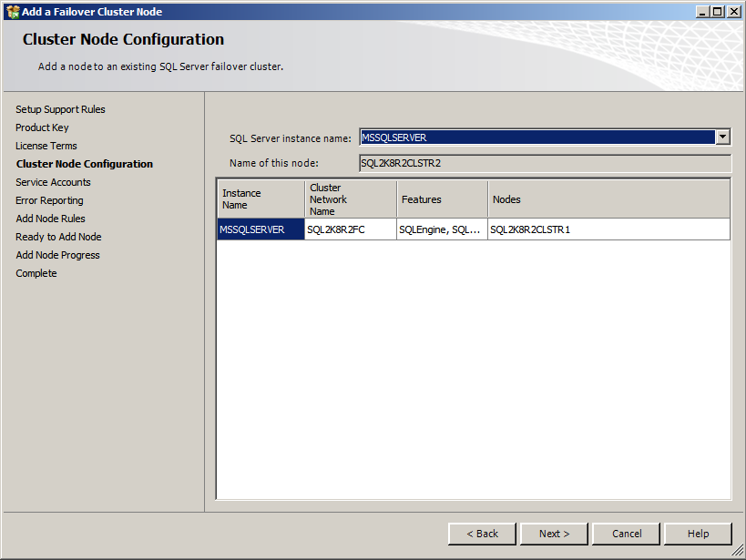This screenshot has width=746, height=560.
Task: Click the SQLEngine, SQL... features cell
Action: [443, 229]
